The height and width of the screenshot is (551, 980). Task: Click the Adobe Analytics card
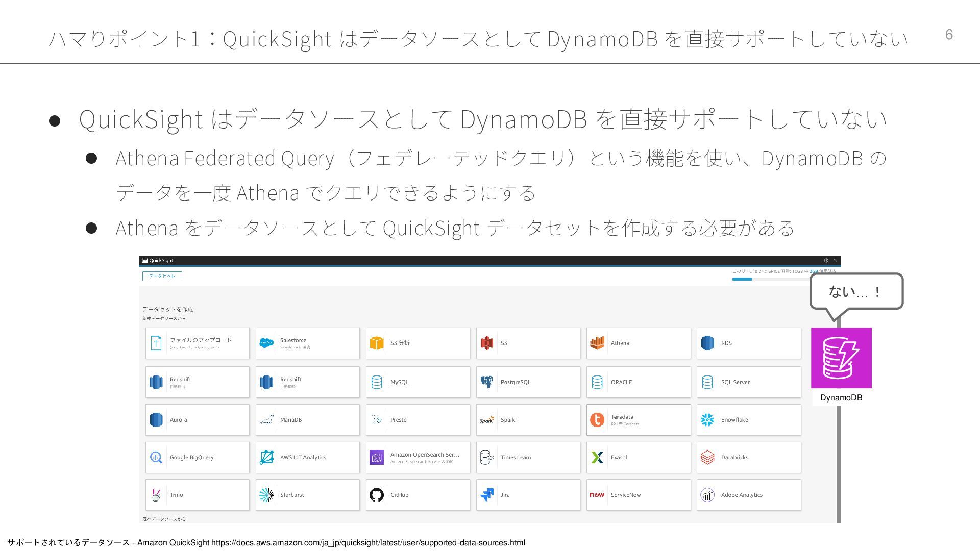tap(748, 495)
